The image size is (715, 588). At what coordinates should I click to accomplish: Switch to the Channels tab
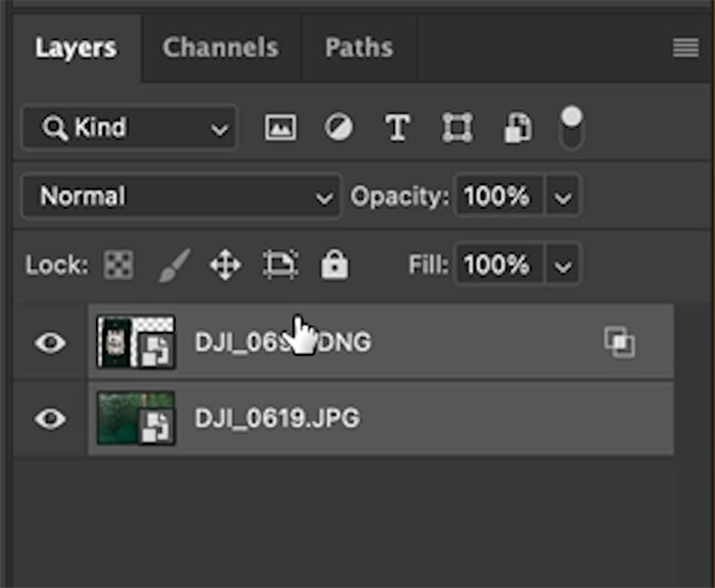pos(221,48)
